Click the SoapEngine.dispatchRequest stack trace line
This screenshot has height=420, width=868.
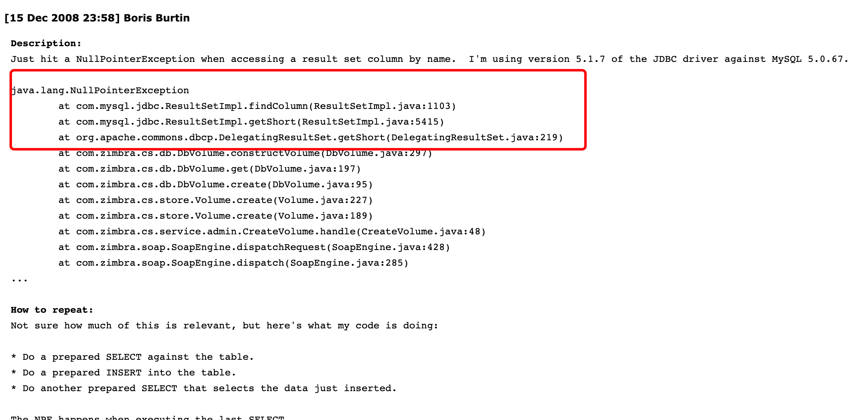(x=254, y=247)
